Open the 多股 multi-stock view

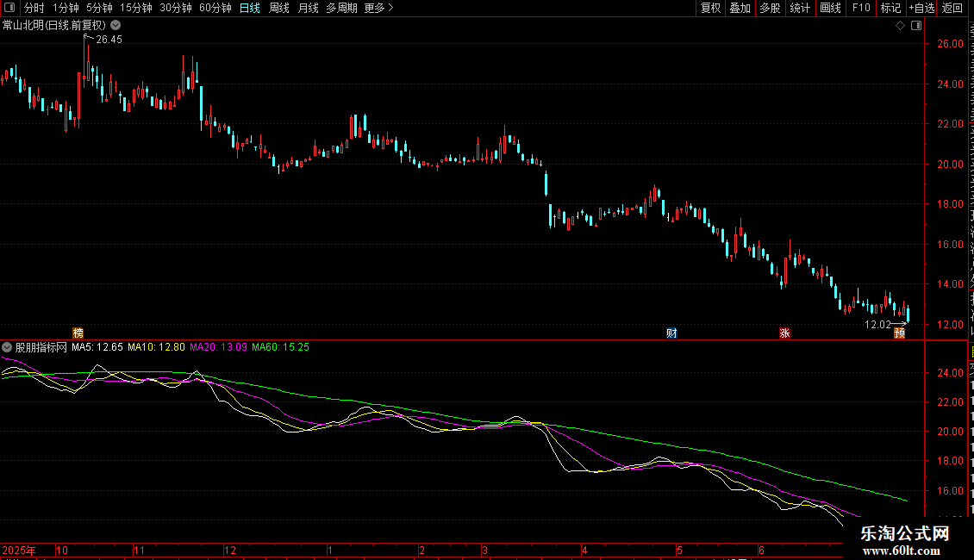[x=770, y=8]
